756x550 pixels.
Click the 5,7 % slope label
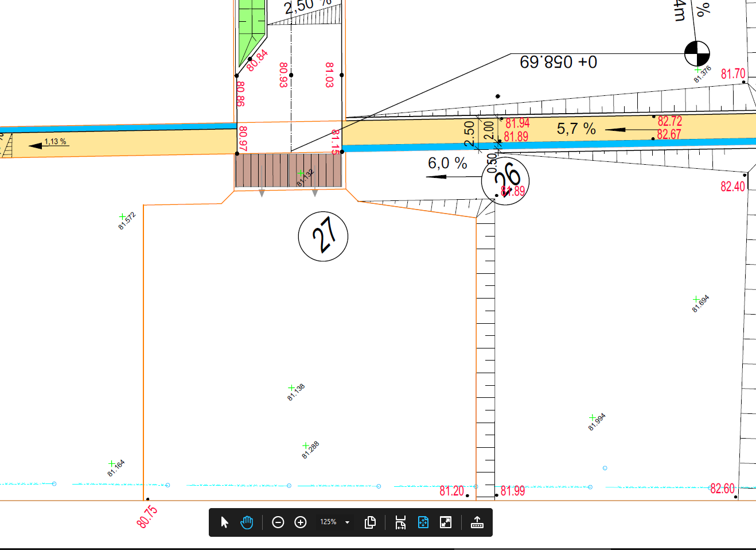pos(576,129)
